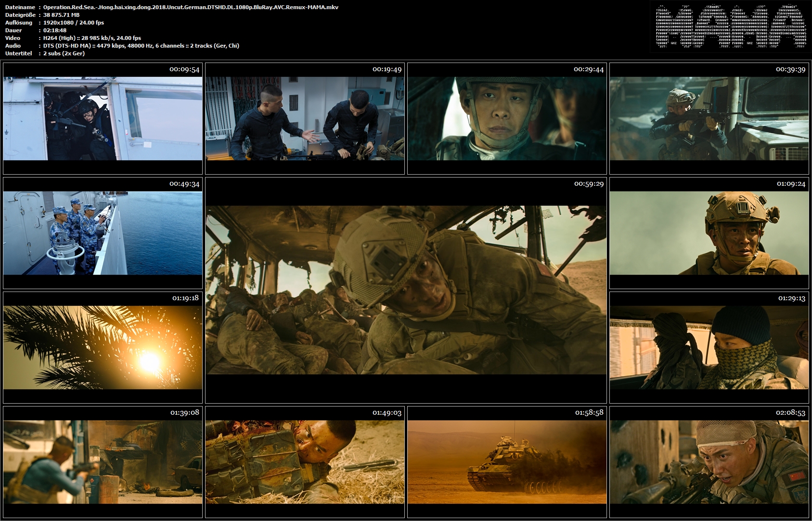Click the Untertitel label
The image size is (812, 521).
click(x=19, y=53)
